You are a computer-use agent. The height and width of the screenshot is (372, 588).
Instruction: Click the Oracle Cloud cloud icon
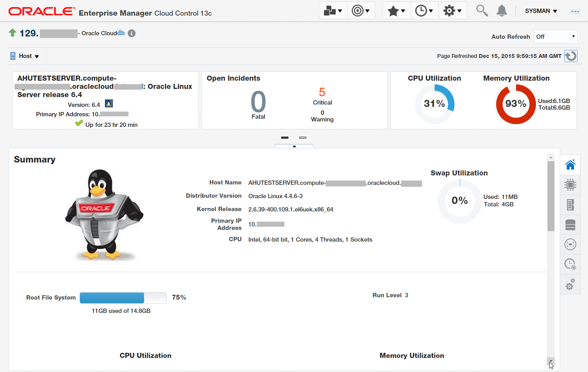(121, 33)
